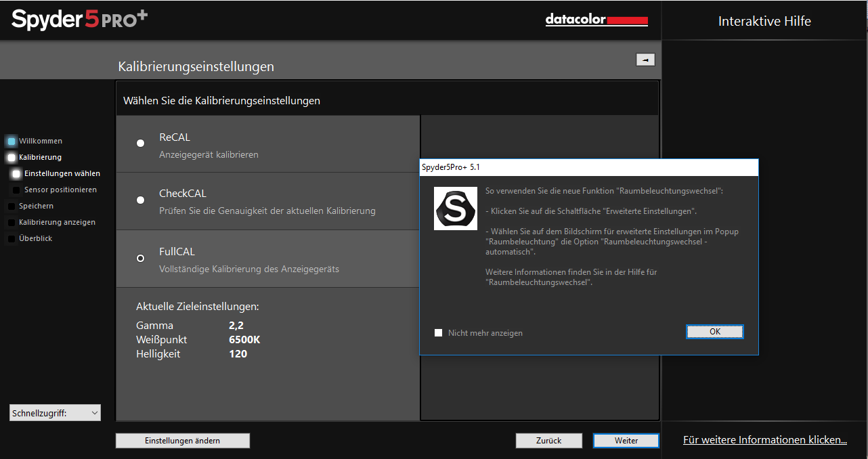Select the ReCAL radio button
The width and height of the screenshot is (868, 459).
pyautogui.click(x=141, y=144)
